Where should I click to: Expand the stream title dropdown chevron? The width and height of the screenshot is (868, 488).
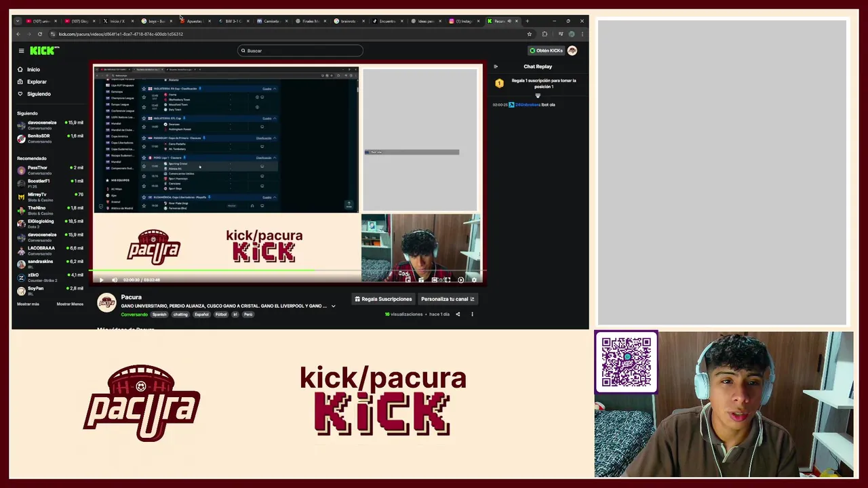(x=333, y=306)
